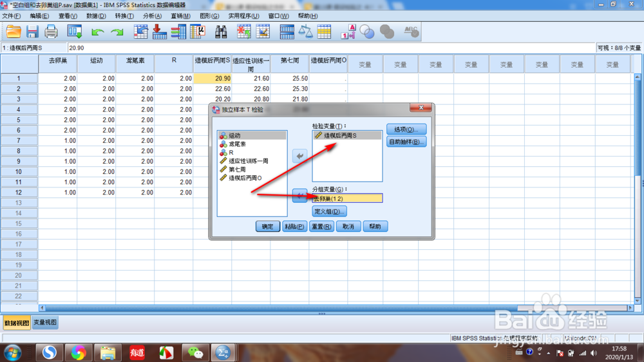Image resolution: width=644 pixels, height=362 pixels.
Task: Click 帮助 button in dialog
Action: 375,226
